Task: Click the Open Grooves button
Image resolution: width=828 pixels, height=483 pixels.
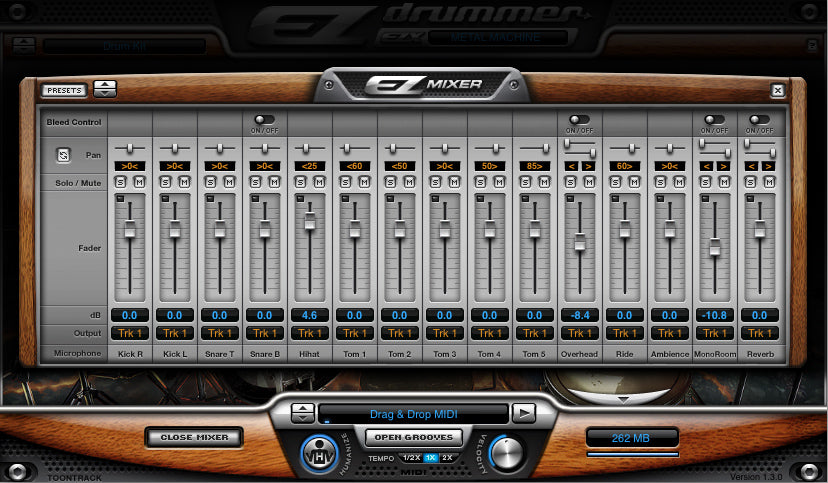Action: (x=412, y=437)
